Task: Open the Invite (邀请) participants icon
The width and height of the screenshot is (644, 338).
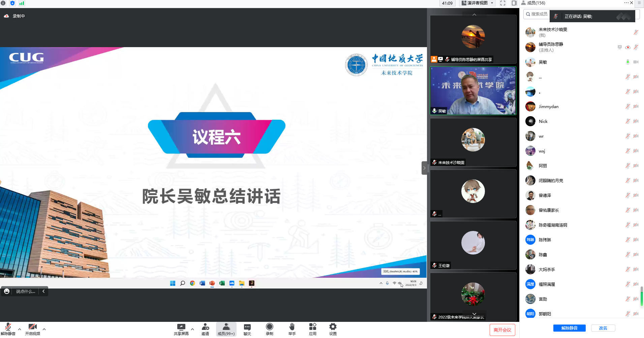Action: (x=205, y=329)
